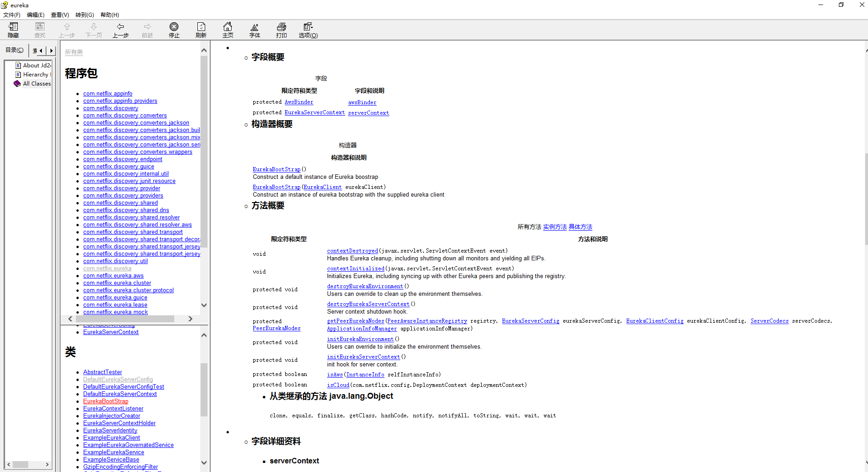Show 实例方法 (instance methods) filter
The width and height of the screenshot is (868, 472).
pos(555,227)
